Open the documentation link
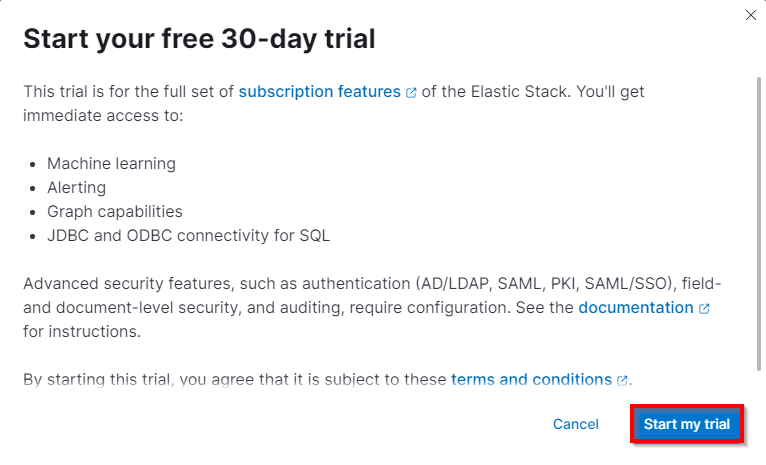Screen dimensions: 766x465 [x=636, y=308]
